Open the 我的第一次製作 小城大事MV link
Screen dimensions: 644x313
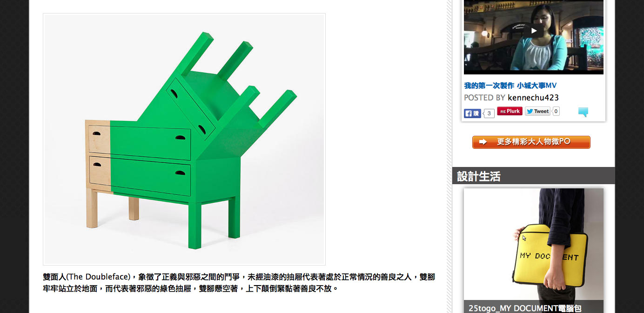tap(510, 86)
